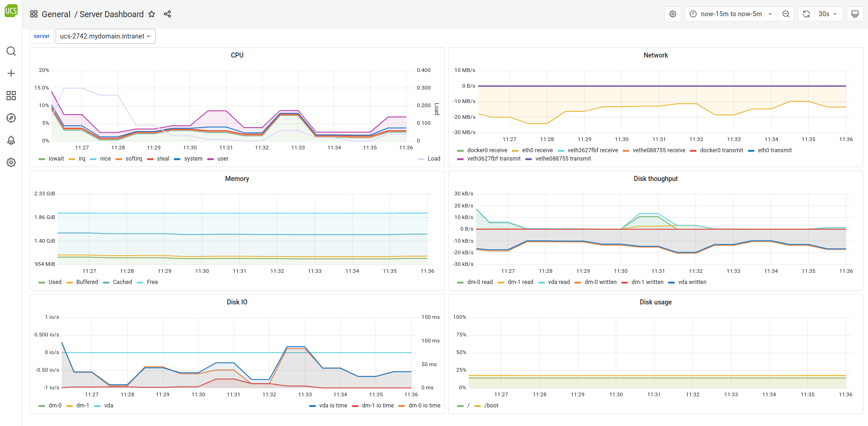This screenshot has width=868, height=426.
Task: Toggle docker0 transmit in Network legend
Action: tap(721, 150)
